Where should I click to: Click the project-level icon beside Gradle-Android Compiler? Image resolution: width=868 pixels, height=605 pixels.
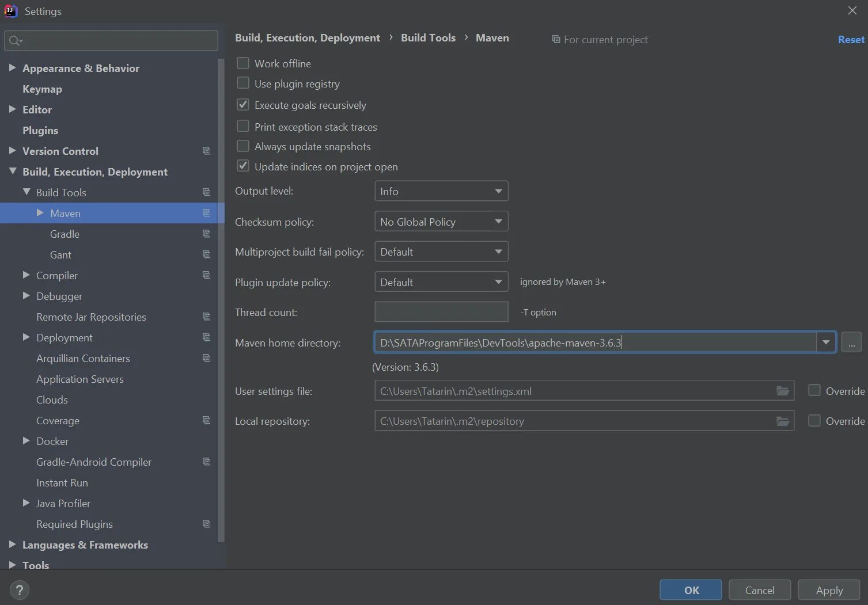point(206,462)
